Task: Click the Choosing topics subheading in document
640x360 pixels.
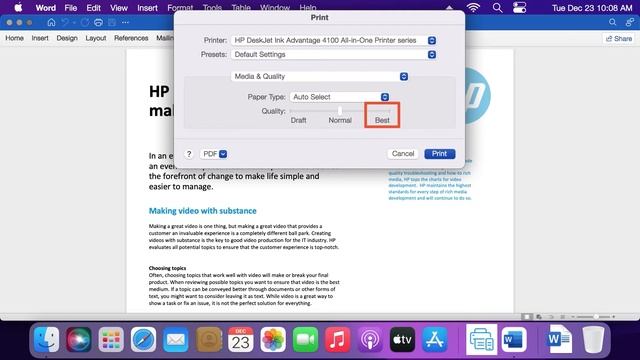Action: click(x=167, y=268)
